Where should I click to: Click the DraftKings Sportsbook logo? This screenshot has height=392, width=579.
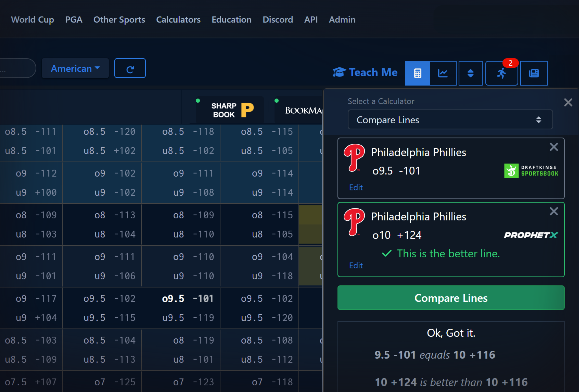531,171
